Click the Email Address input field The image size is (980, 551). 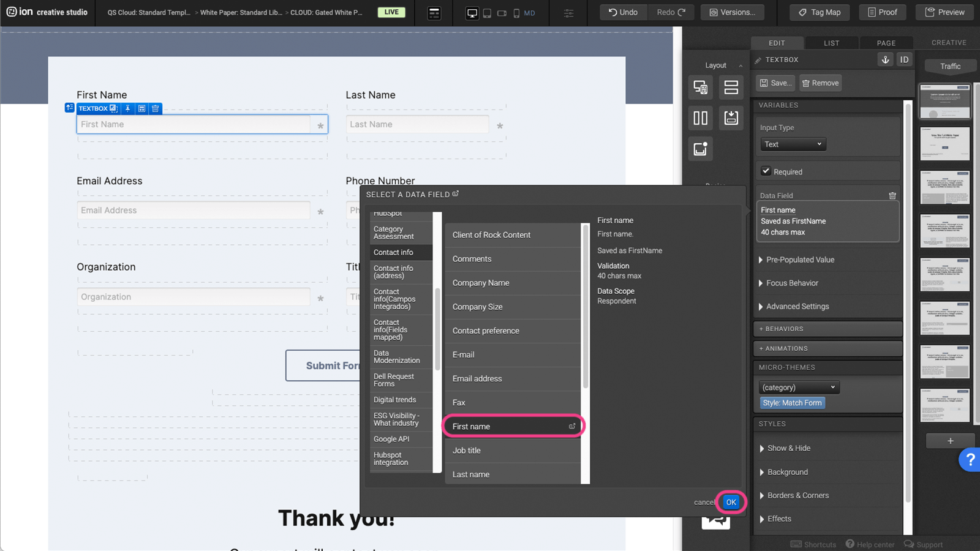coord(193,211)
